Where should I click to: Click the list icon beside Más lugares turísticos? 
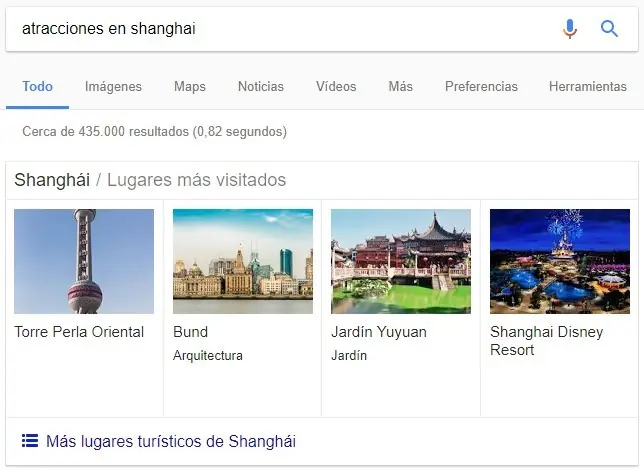point(30,441)
